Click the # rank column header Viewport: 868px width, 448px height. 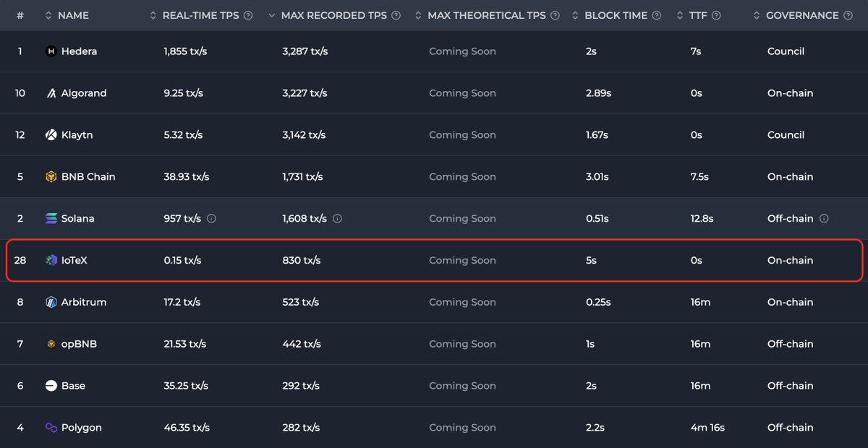tap(20, 15)
